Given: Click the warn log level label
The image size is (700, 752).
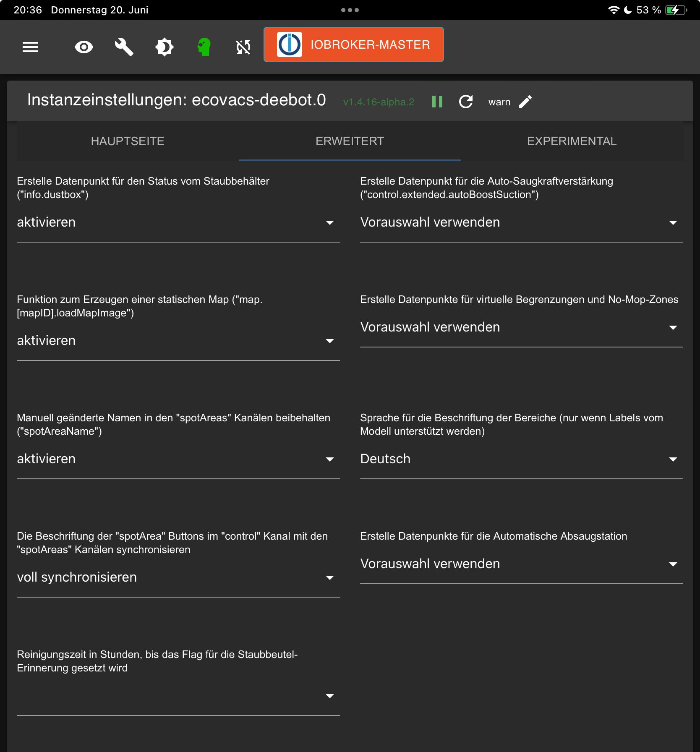Looking at the screenshot, I should (499, 102).
